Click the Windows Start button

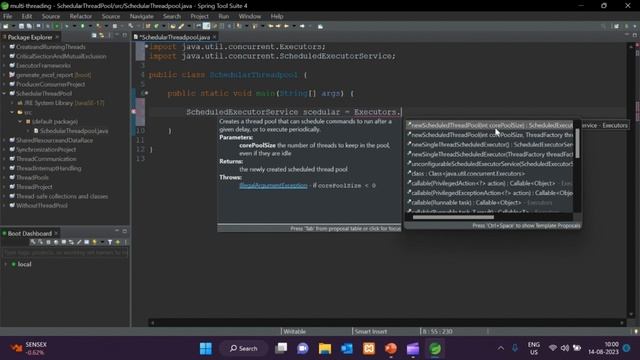coord(206,349)
